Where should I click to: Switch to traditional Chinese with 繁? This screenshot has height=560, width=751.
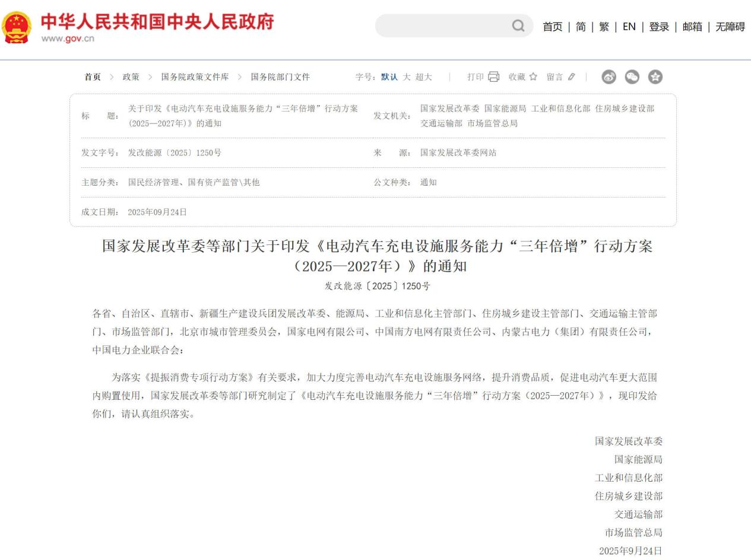point(604,27)
